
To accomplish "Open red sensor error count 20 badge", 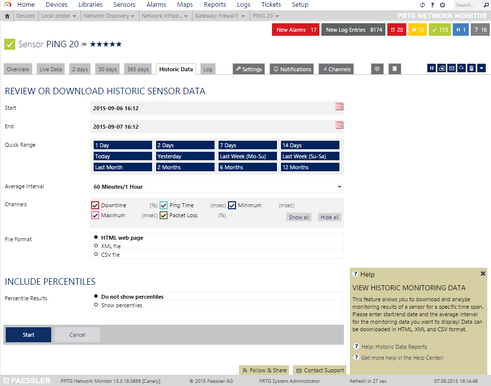I will [x=397, y=30].
